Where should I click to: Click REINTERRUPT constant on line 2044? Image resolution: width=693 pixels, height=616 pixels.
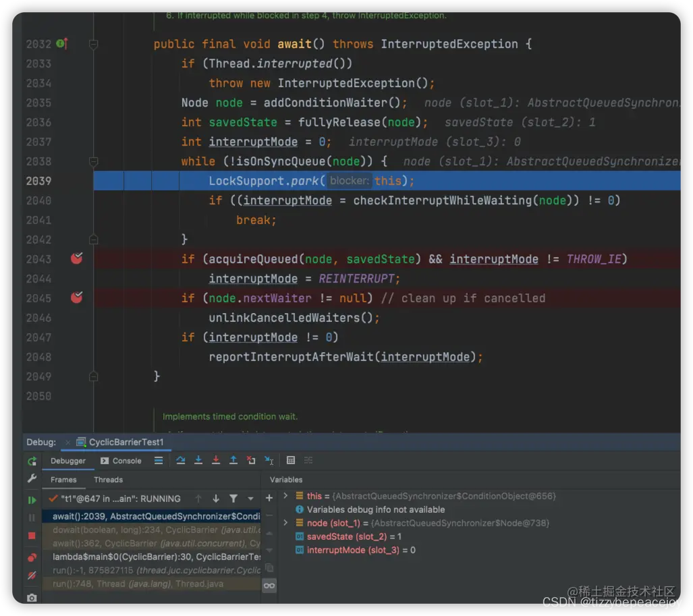tap(356, 279)
